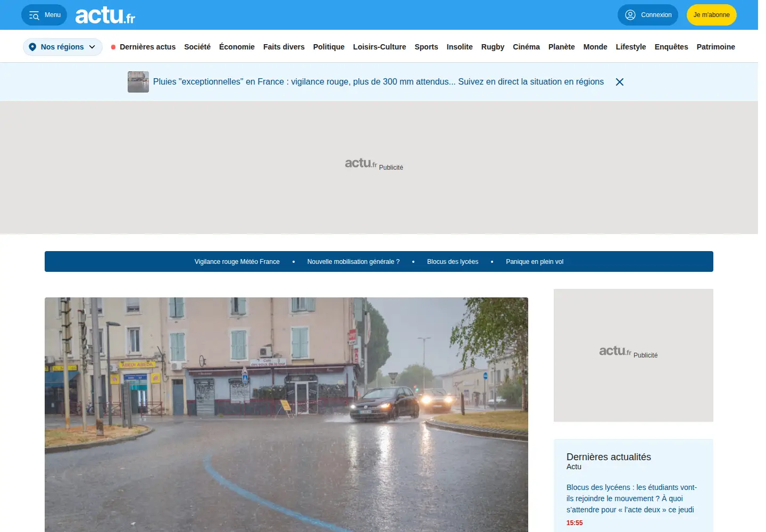Open the Menu search button
This screenshot has width=766, height=532.
[x=44, y=15]
